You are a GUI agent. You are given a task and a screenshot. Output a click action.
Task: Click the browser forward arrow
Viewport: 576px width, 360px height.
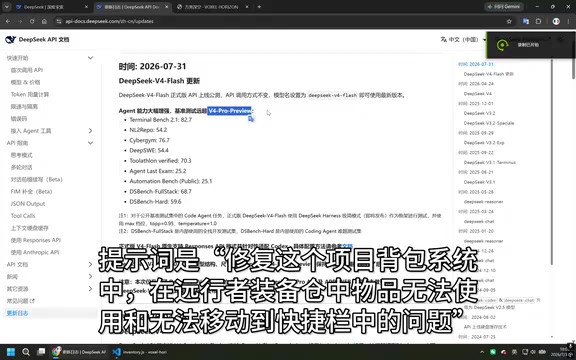[x=20, y=21]
